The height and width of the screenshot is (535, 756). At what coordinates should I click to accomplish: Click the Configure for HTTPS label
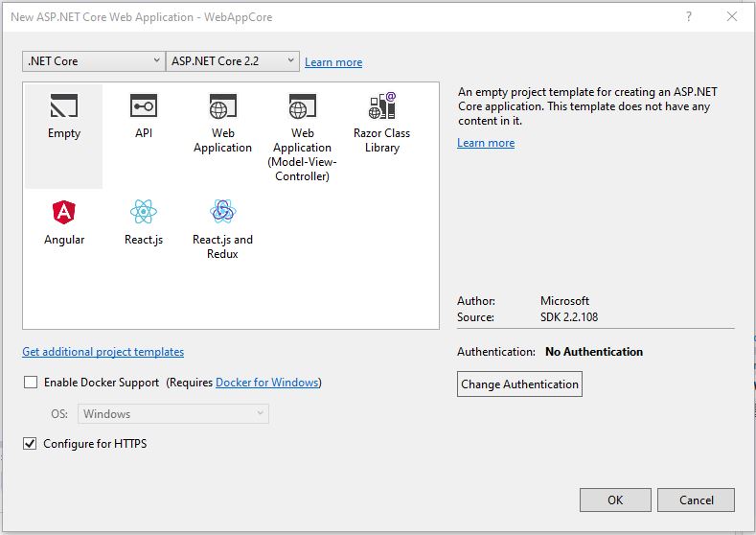pyautogui.click(x=95, y=443)
